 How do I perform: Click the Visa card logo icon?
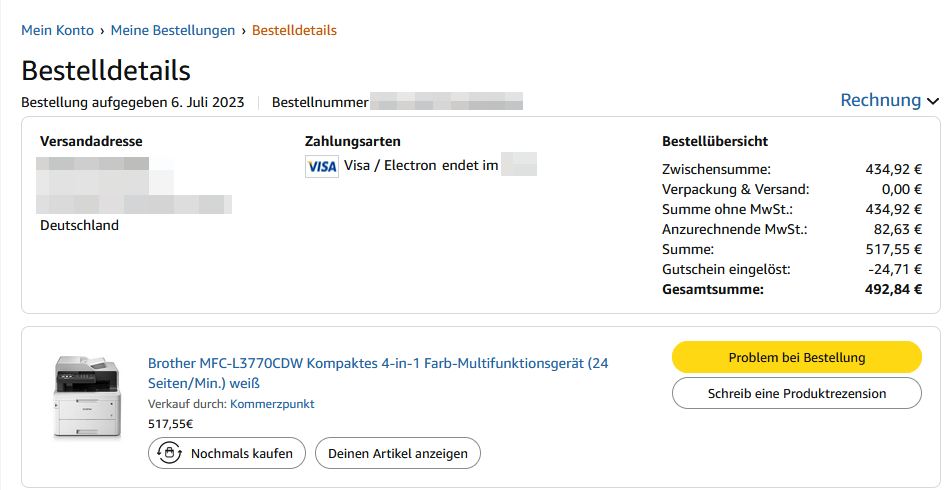pyautogui.click(x=322, y=166)
